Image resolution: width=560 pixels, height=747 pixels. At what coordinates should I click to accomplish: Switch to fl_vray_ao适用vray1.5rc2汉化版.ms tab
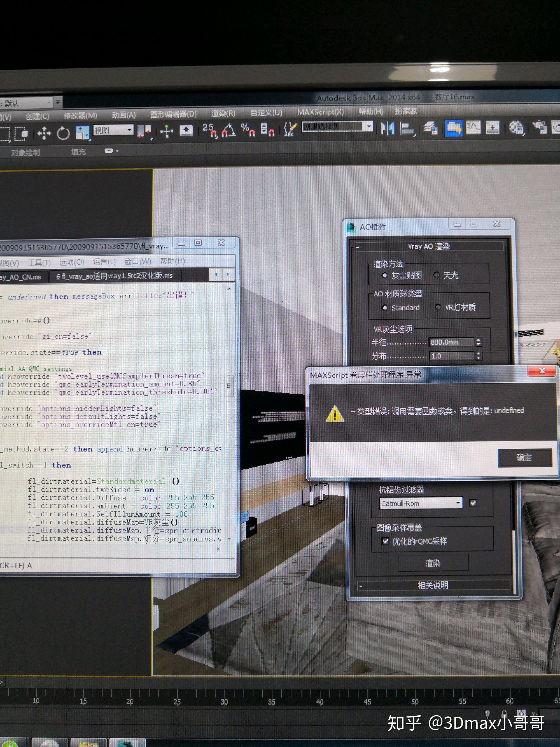tap(115, 276)
